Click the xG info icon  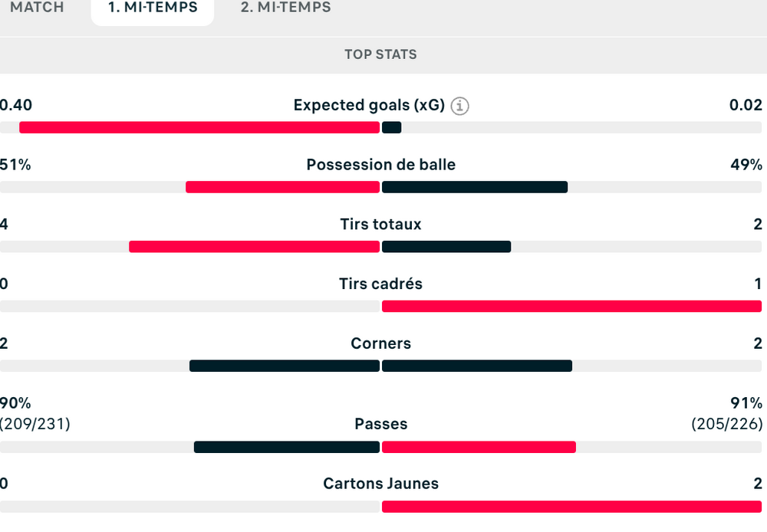(459, 106)
